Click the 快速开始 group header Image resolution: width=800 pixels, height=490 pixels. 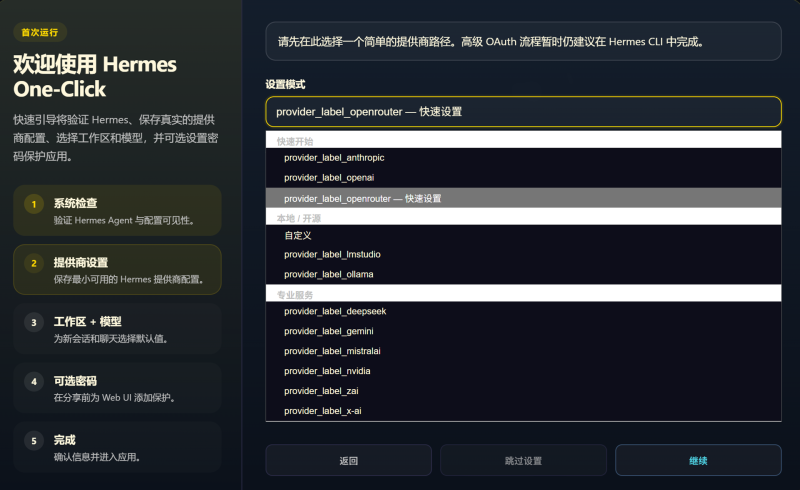tap(523, 140)
